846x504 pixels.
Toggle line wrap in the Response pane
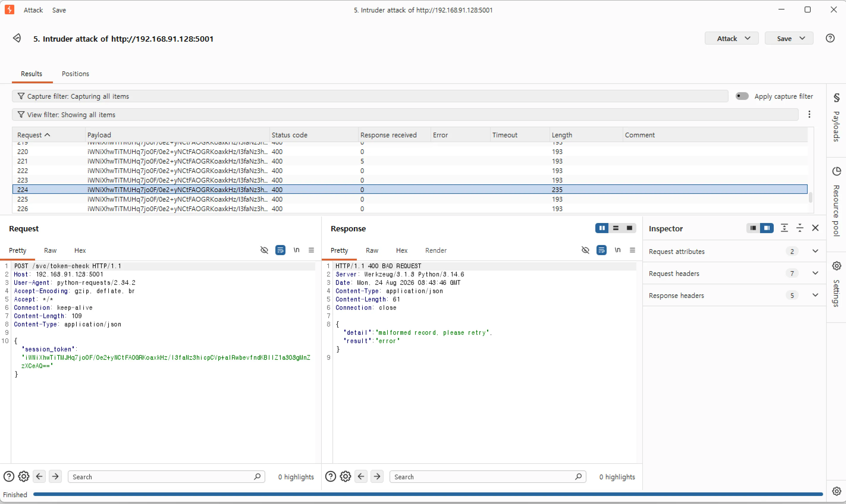click(602, 250)
